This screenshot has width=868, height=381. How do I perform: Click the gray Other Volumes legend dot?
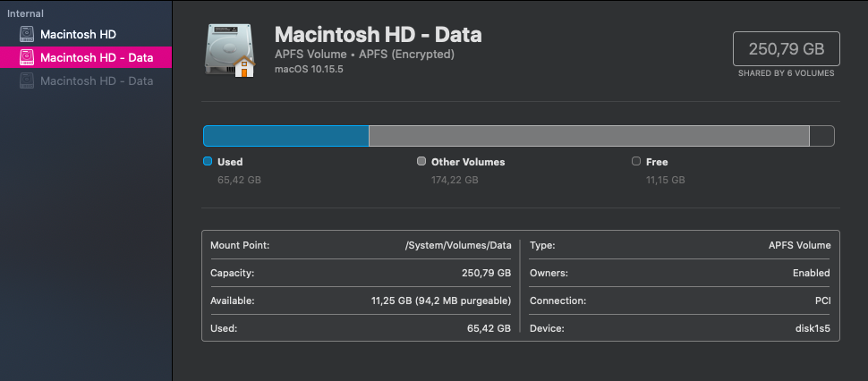pyautogui.click(x=421, y=162)
